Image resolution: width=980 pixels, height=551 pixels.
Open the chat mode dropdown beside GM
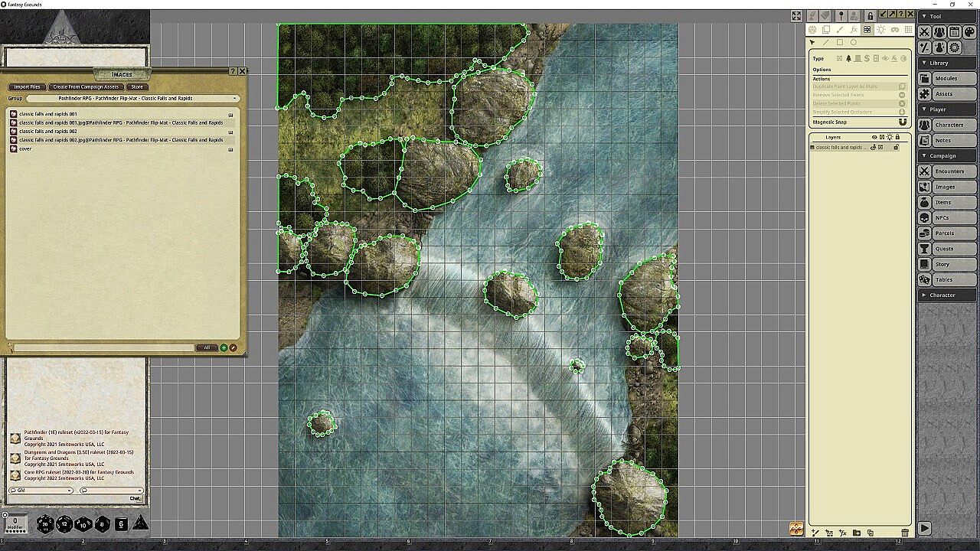(x=112, y=491)
